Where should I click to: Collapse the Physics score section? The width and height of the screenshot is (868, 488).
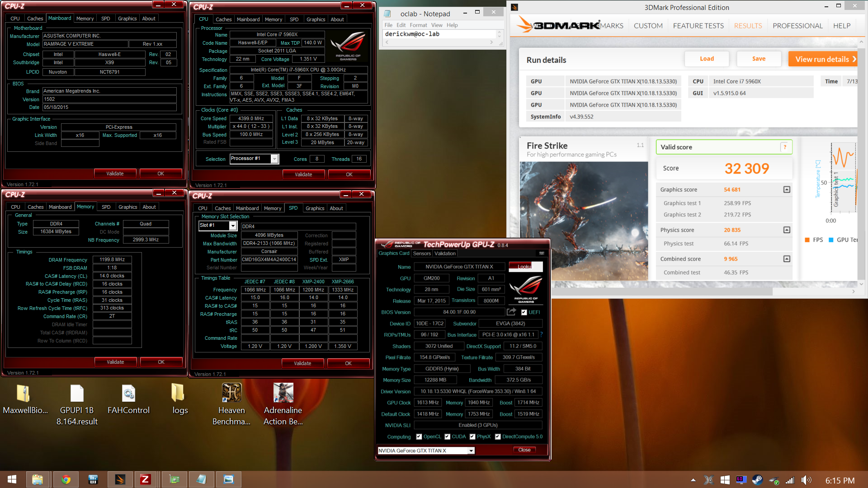[x=787, y=230]
